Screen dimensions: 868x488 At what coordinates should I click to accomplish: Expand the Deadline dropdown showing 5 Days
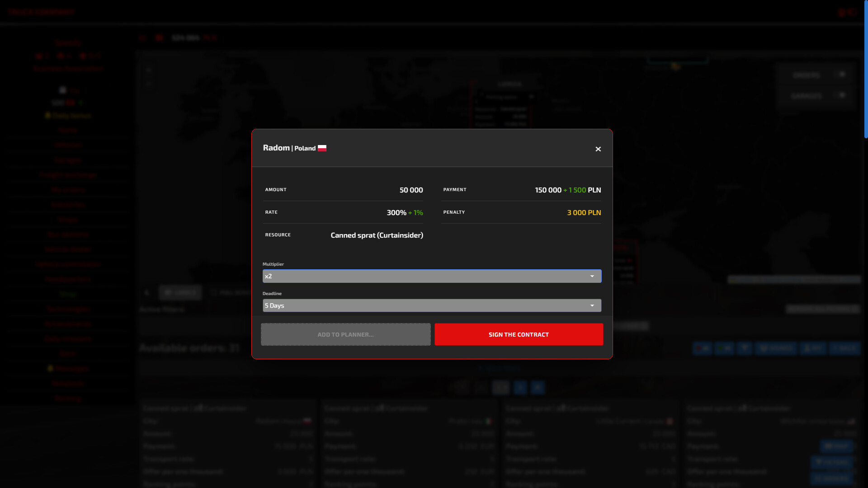(x=432, y=305)
